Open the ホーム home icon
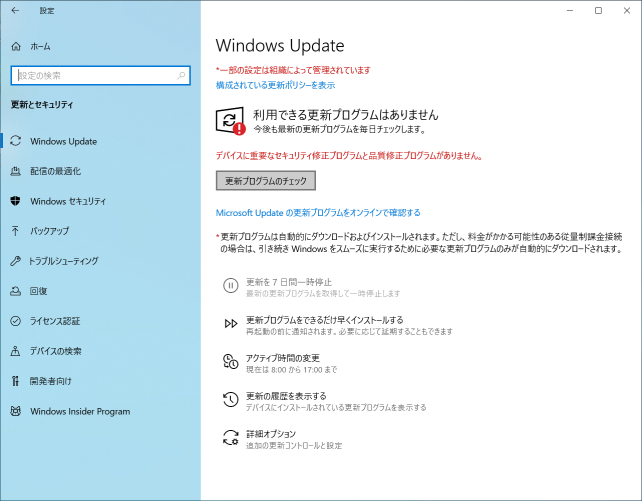Image resolution: width=642 pixels, height=501 pixels. (x=16, y=46)
